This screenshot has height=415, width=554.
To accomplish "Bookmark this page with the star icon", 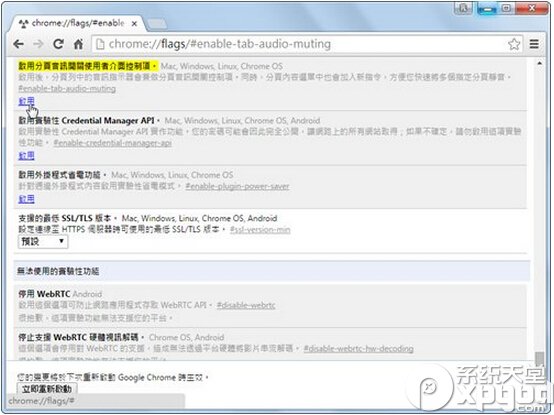I will tap(514, 44).
